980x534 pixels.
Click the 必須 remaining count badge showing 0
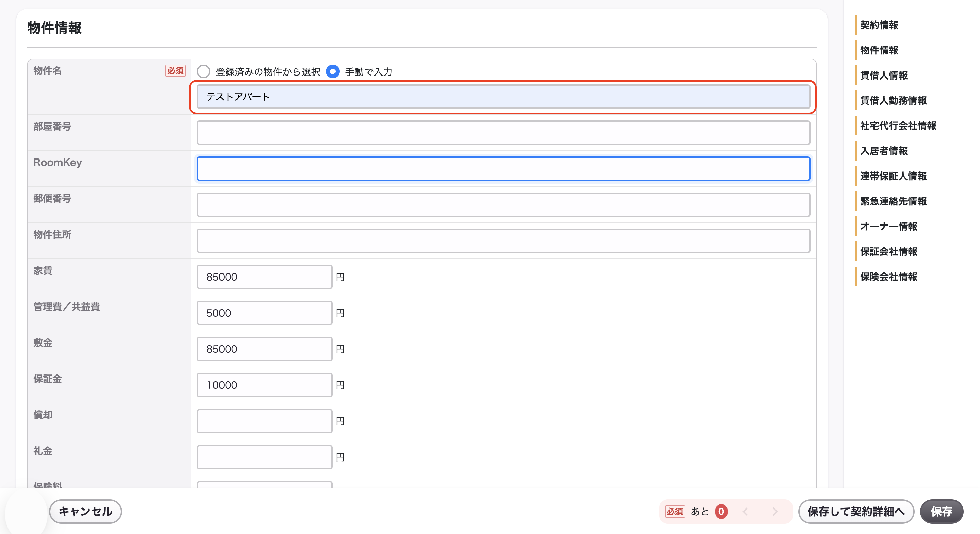coord(721,512)
